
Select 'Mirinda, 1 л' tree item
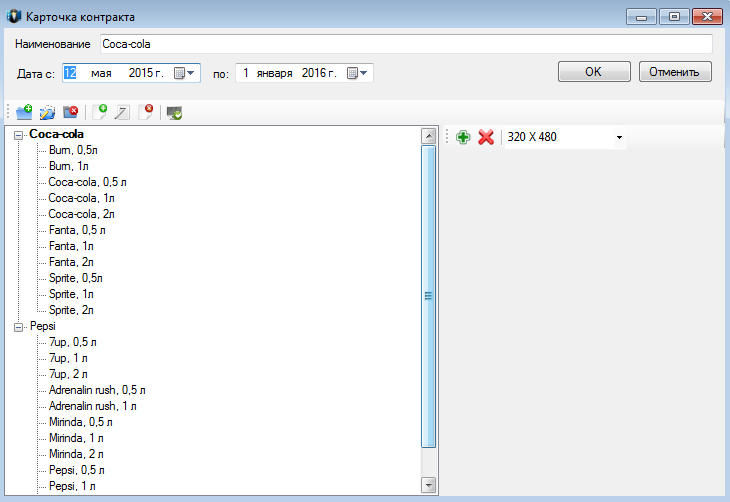point(76,438)
